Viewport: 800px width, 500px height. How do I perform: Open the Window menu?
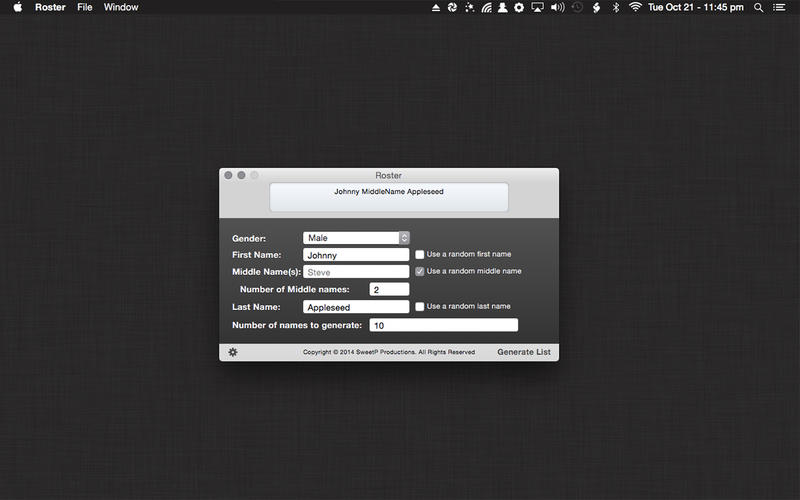point(121,7)
